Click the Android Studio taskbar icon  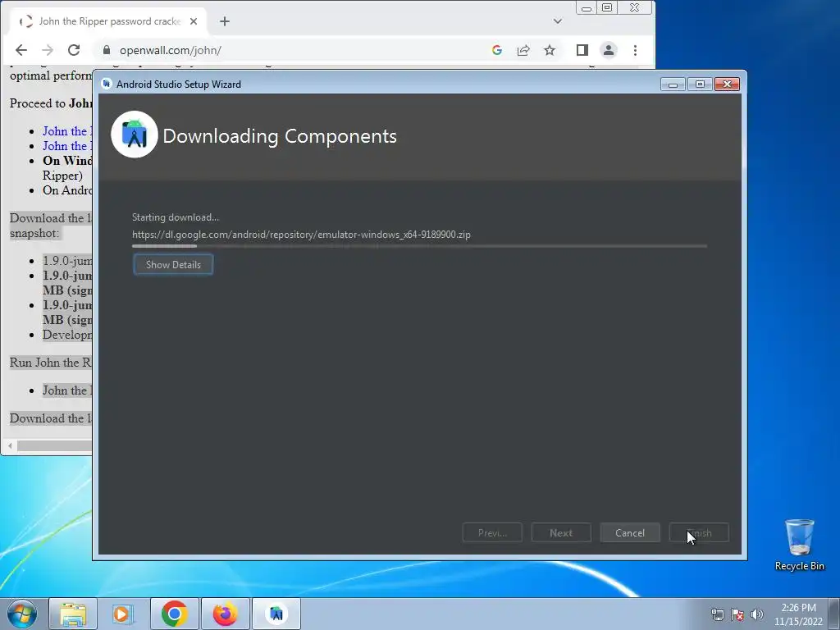276,614
